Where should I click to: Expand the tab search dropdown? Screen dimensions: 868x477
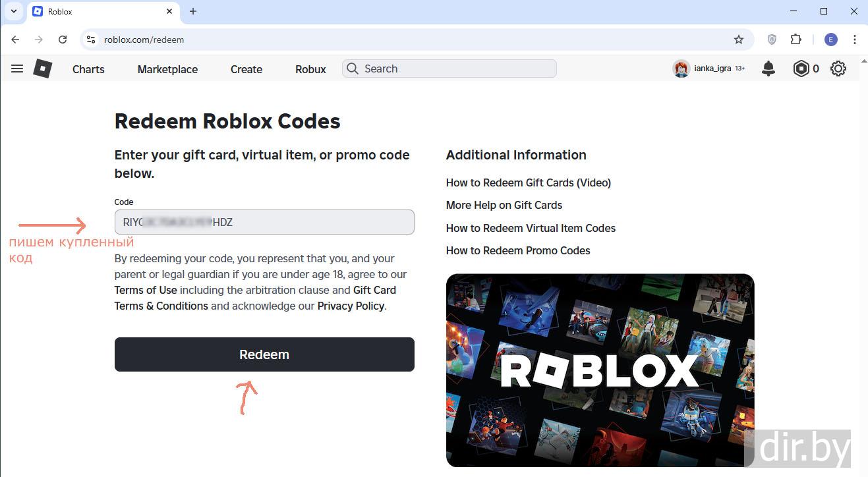pos(13,11)
